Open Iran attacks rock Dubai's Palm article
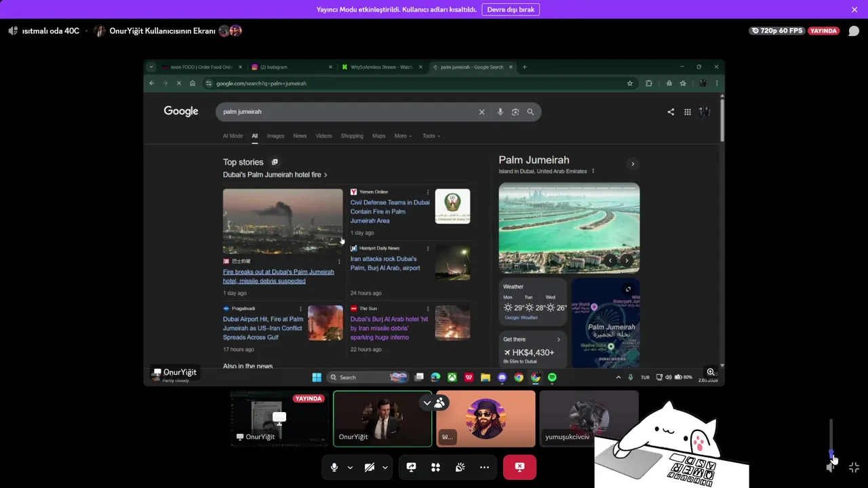This screenshot has height=488, width=868. click(385, 263)
